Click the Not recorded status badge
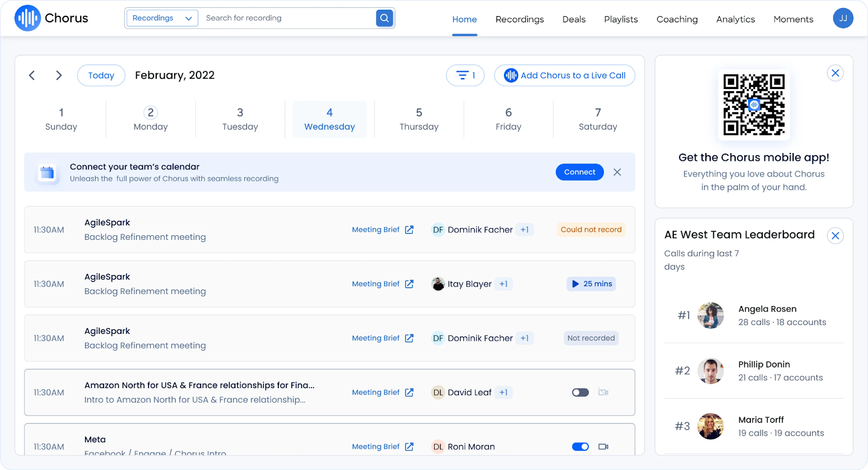Viewport: 868px width, 470px height. [591, 338]
